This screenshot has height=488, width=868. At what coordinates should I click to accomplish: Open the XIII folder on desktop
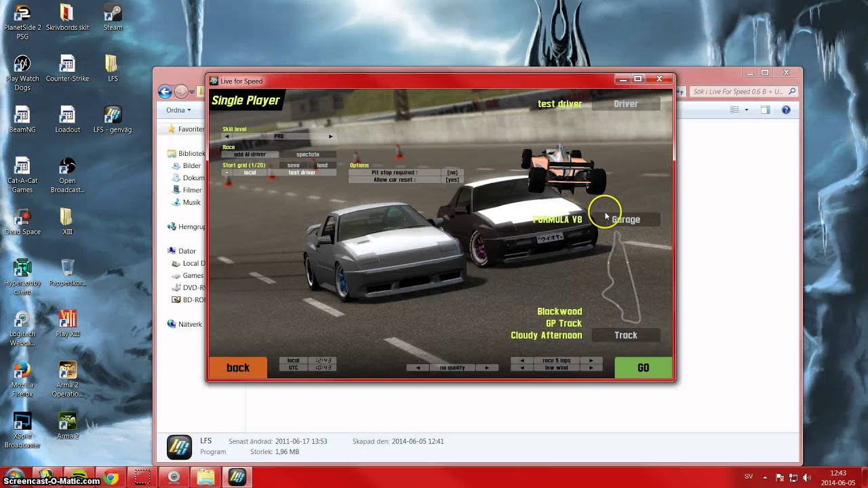tap(67, 222)
